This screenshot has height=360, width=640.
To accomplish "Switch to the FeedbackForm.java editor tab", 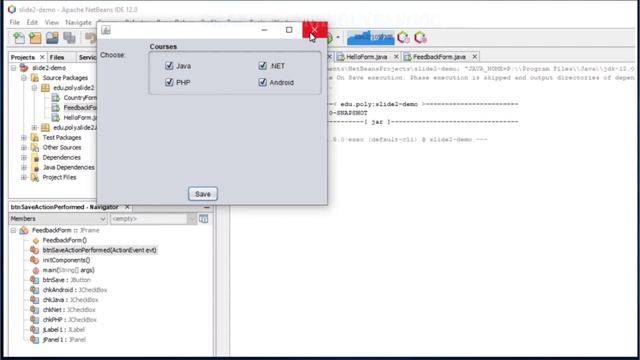I will (x=439, y=57).
